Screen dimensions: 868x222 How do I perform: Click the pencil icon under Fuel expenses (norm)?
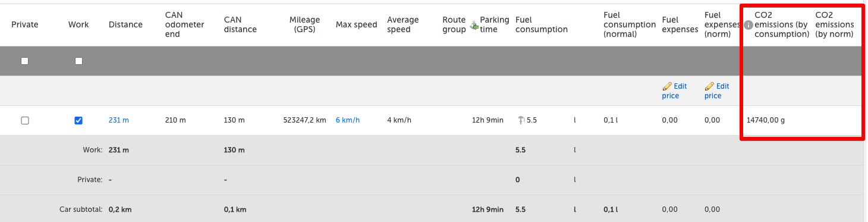click(x=709, y=86)
